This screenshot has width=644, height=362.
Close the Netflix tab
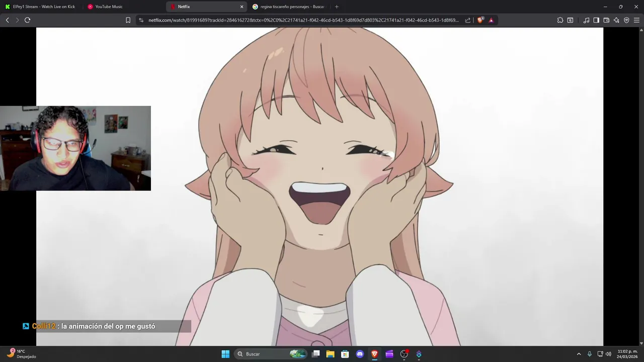242,7
